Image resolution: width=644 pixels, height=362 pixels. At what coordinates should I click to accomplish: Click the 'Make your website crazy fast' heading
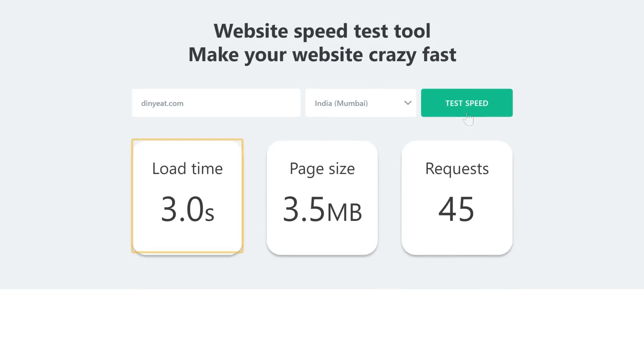pyautogui.click(x=322, y=55)
